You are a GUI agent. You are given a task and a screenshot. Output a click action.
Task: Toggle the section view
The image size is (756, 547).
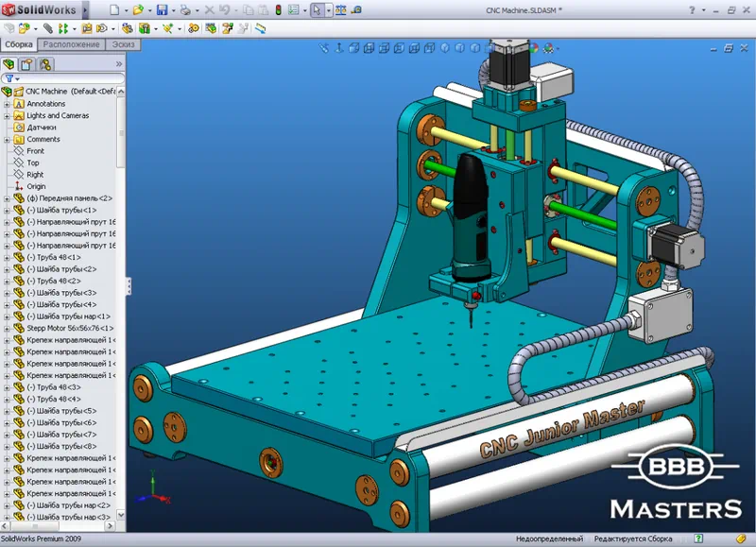click(339, 47)
